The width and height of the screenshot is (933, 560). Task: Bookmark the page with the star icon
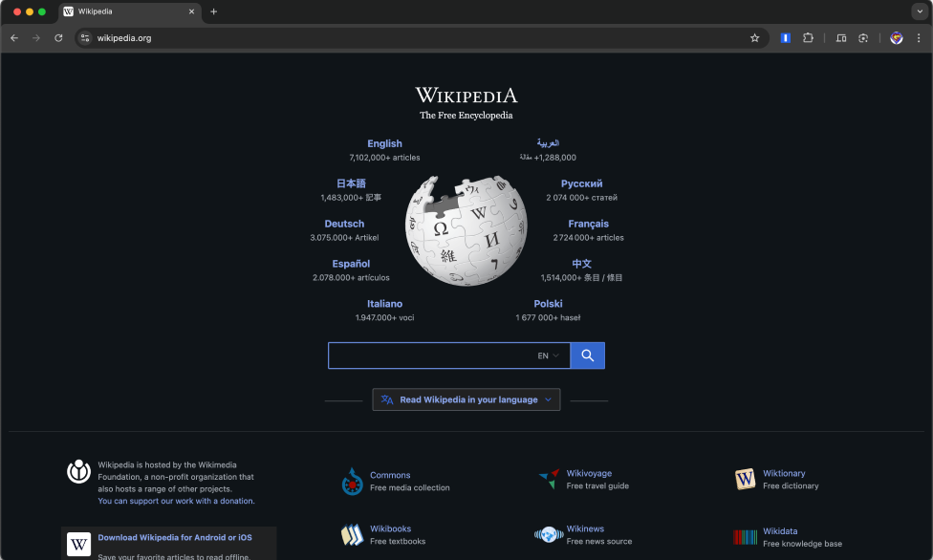[x=754, y=37]
